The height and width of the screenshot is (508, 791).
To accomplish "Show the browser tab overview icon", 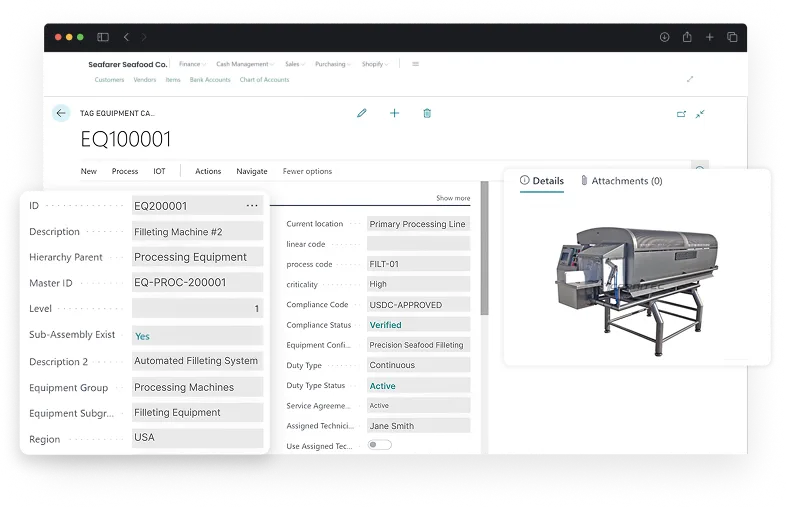I will pyautogui.click(x=732, y=37).
